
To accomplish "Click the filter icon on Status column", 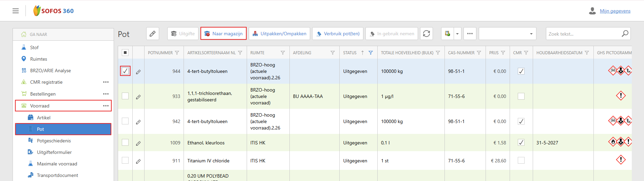I will coord(371,53).
